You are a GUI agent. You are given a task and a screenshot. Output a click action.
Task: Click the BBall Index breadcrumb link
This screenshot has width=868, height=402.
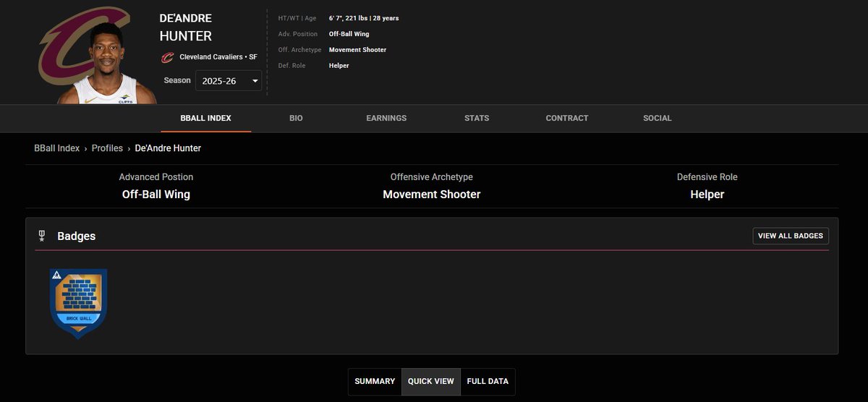coord(57,148)
